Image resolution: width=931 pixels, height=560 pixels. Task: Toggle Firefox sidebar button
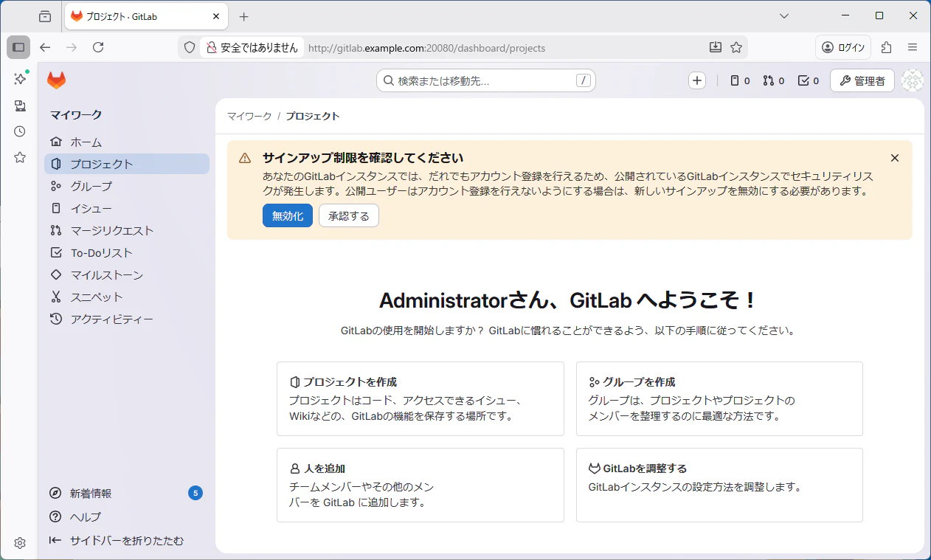[18, 47]
